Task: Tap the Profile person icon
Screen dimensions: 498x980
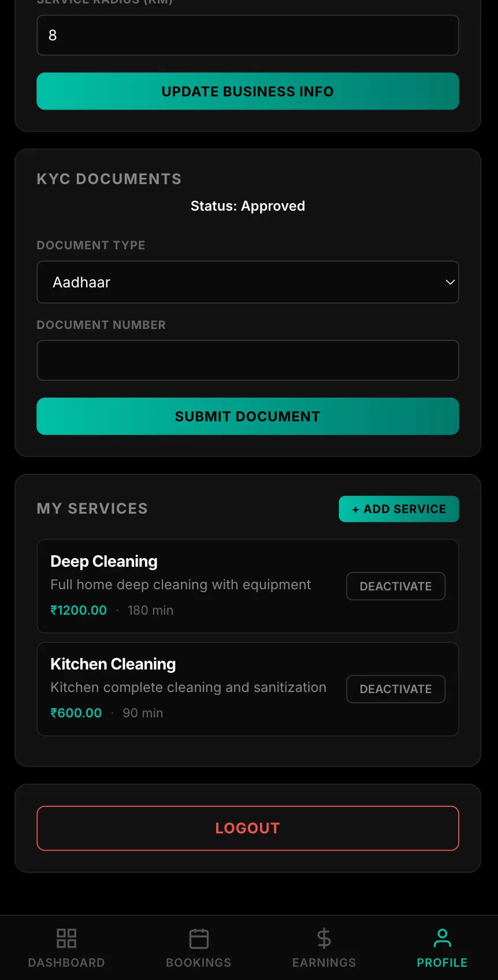Action: pos(442,938)
